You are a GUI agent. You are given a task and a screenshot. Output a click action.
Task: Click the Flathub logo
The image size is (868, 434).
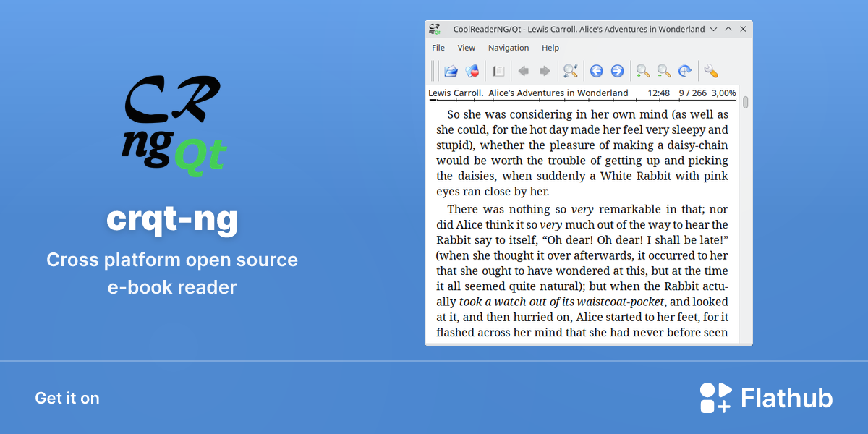point(766,398)
